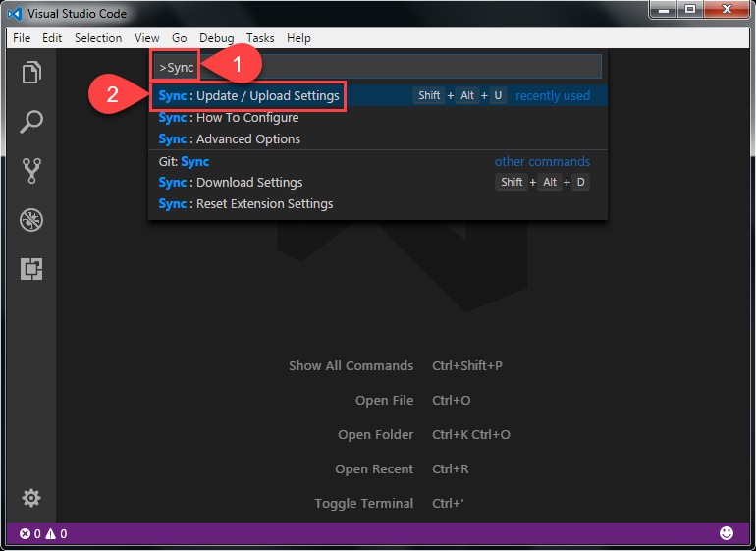Open the Go menu

click(x=180, y=38)
